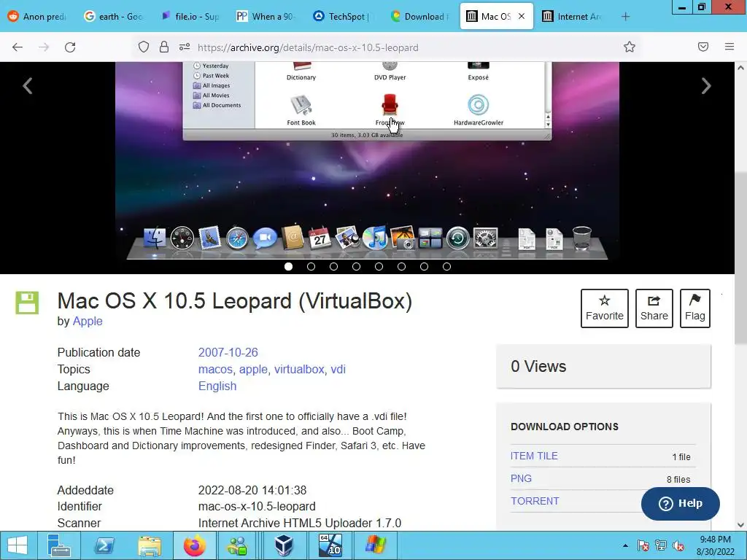Open ITEM TILE download option
Screen dimensions: 747x560
(534, 456)
